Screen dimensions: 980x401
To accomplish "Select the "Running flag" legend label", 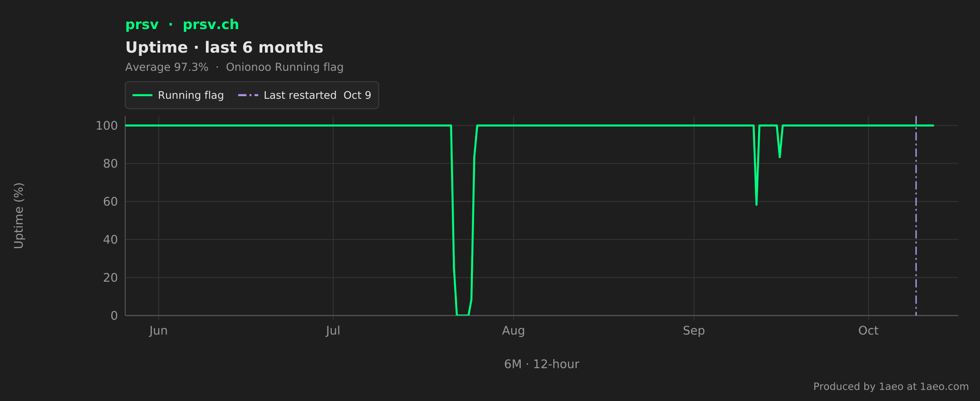I will [x=191, y=95].
